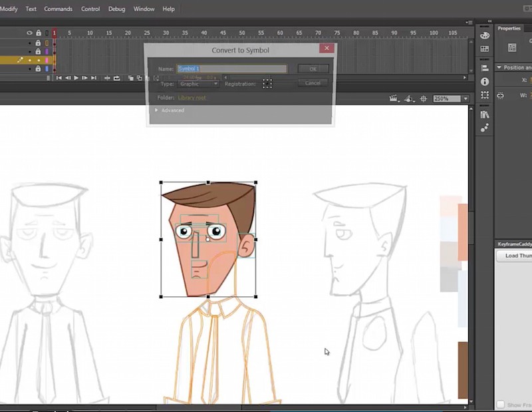This screenshot has width=532, height=412.
Task: Click the pink layer outline color swatch
Action: (x=47, y=61)
